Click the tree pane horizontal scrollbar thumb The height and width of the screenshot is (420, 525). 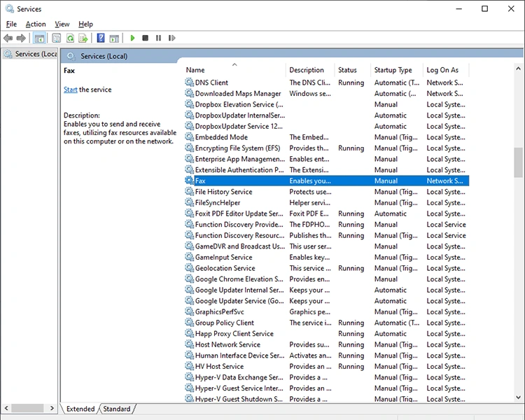[x=28, y=408]
